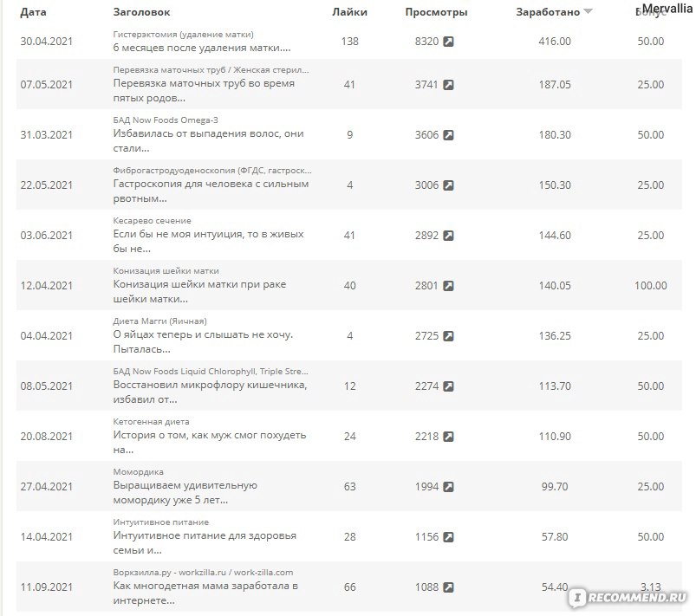Click external link icon next to 3741 views
Image resolution: width=696 pixels, height=616 pixels.
click(x=449, y=85)
